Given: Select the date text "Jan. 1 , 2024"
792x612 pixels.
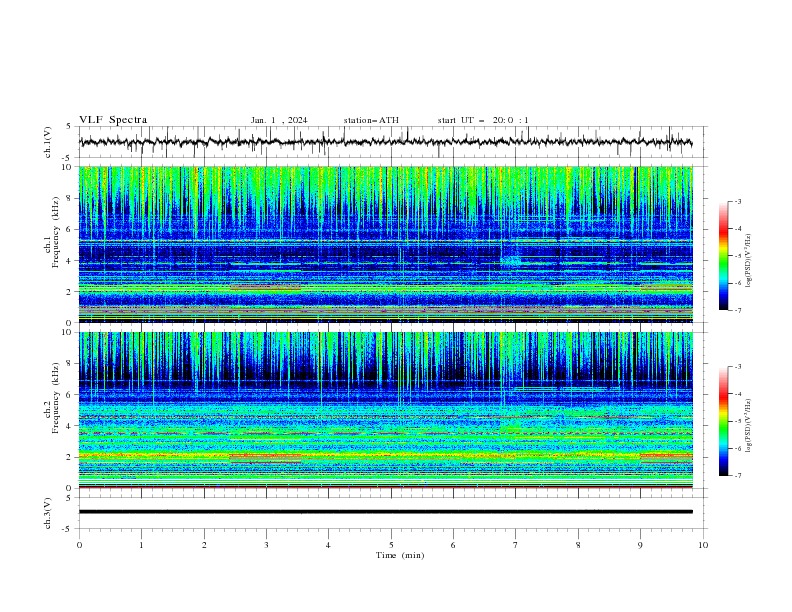Looking at the screenshot, I should (x=279, y=120).
